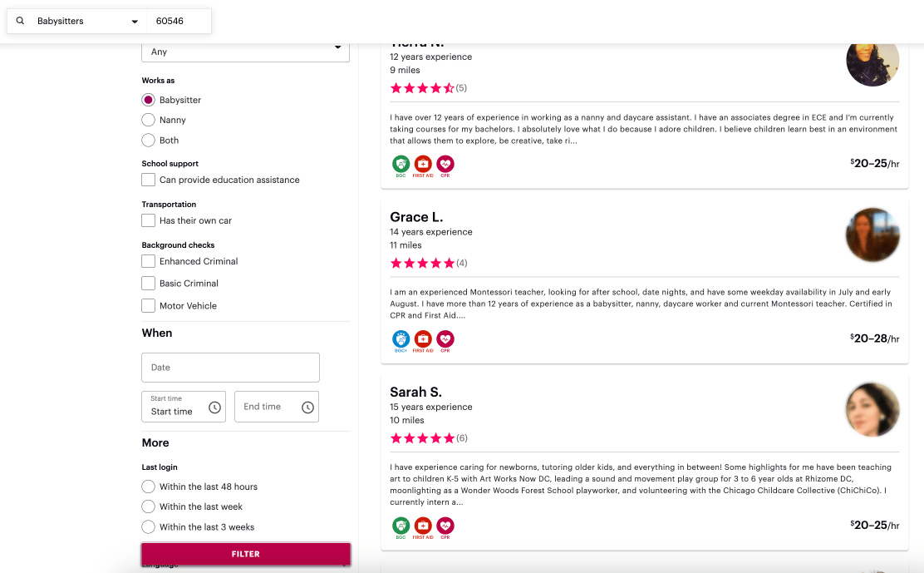The height and width of the screenshot is (573, 924).
Task: Click Grace L.'s profile photo
Action: click(872, 235)
